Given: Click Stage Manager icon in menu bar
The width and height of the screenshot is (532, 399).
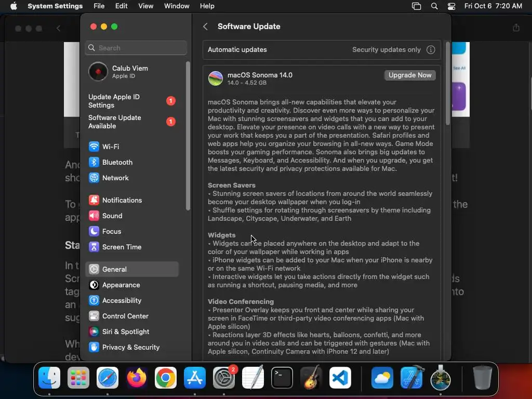Looking at the screenshot, I should [x=416, y=6].
